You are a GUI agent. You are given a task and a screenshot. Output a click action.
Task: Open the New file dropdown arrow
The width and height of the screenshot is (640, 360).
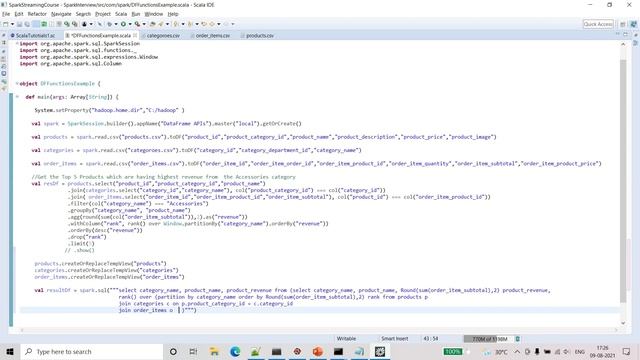[x=12, y=24]
